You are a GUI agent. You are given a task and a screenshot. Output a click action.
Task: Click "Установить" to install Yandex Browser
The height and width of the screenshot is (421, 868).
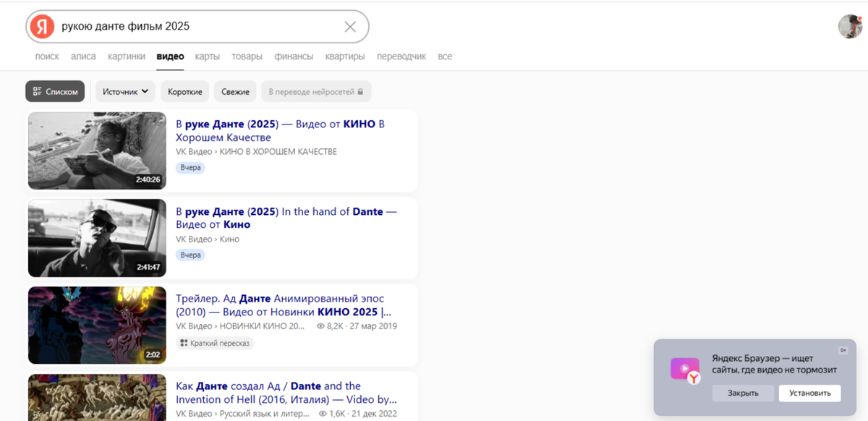(810, 394)
